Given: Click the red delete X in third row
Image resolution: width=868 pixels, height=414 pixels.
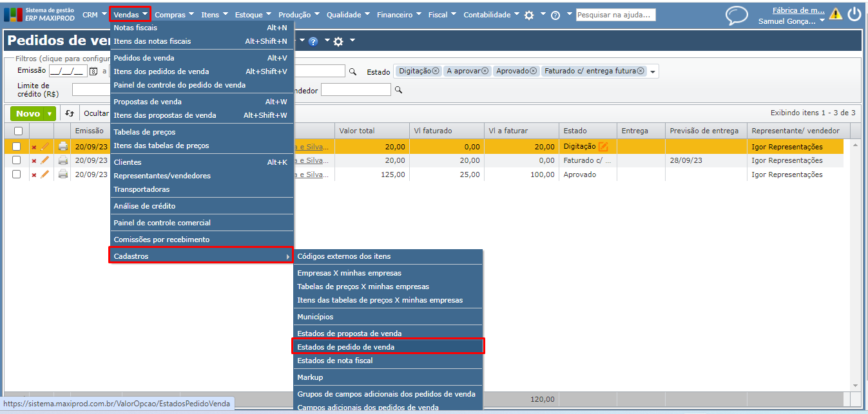Looking at the screenshot, I should [x=34, y=175].
